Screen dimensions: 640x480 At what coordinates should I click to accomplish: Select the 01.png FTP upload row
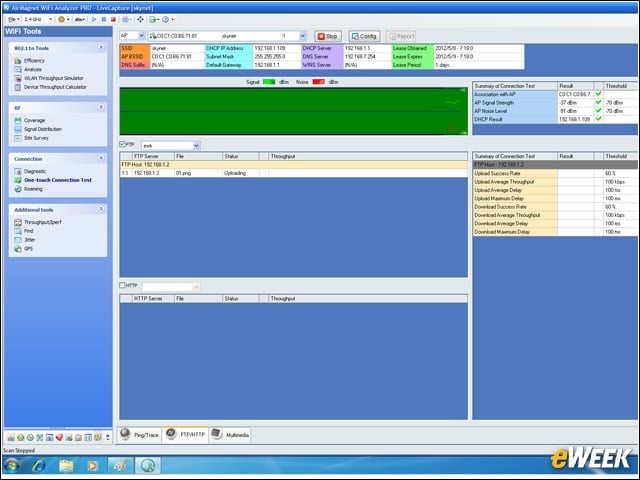click(293, 173)
